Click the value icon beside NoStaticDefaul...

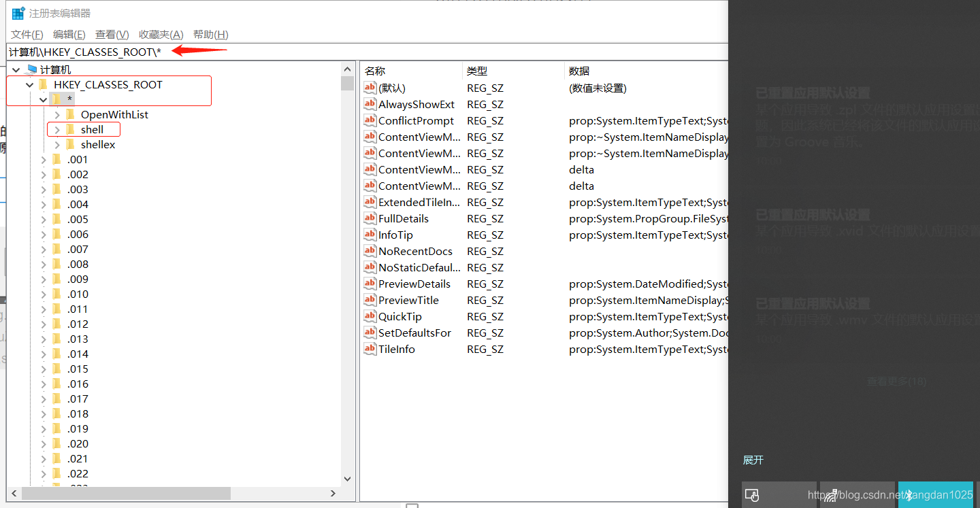[x=370, y=267]
